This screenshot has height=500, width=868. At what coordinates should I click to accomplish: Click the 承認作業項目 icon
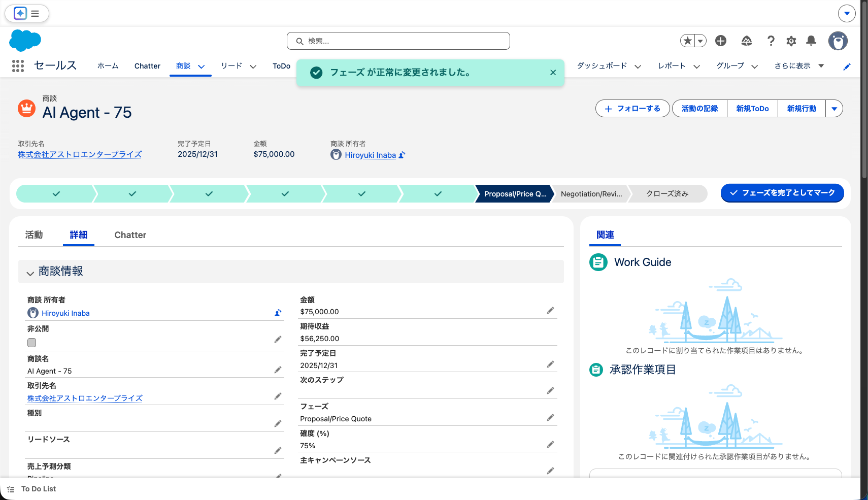coord(596,370)
